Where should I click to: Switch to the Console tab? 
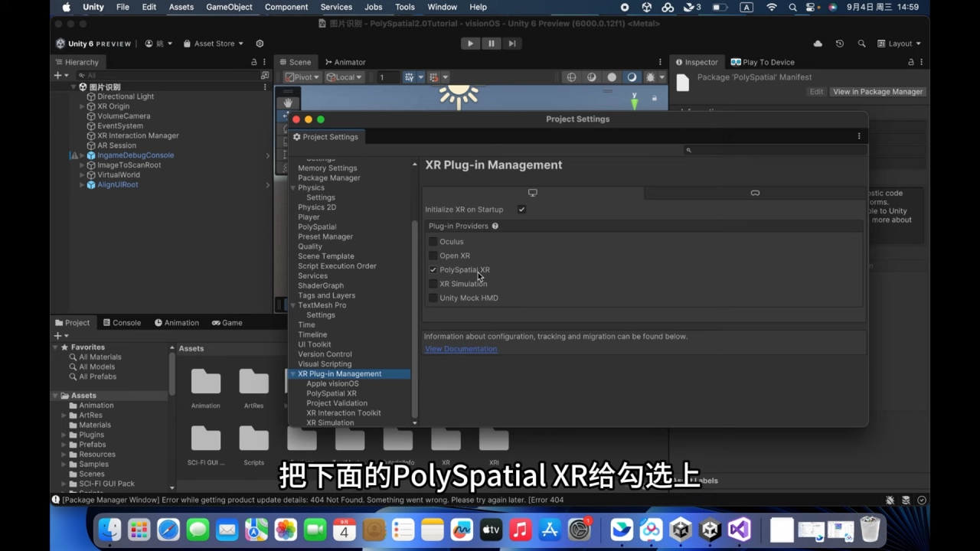(x=122, y=323)
